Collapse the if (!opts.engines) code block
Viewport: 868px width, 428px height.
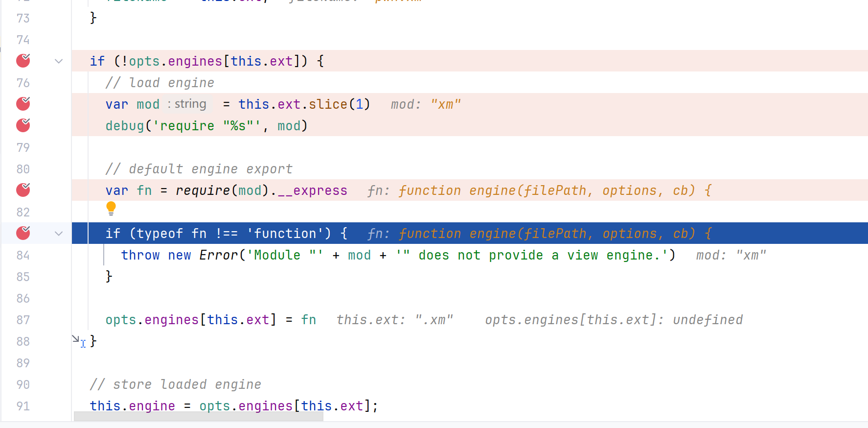tap(59, 61)
